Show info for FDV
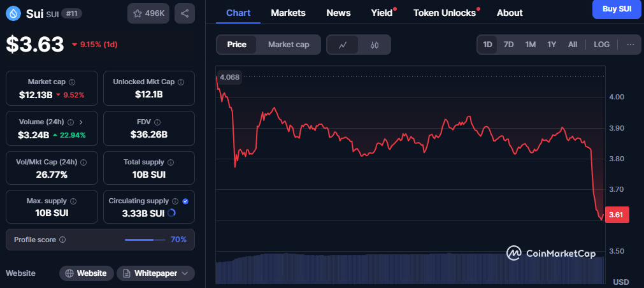This screenshot has width=644, height=288. (157, 122)
